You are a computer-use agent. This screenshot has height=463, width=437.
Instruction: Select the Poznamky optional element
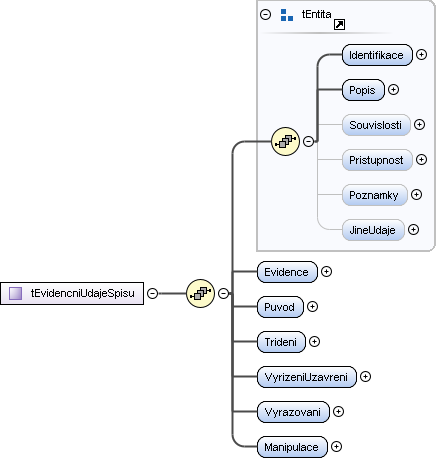[375, 195]
